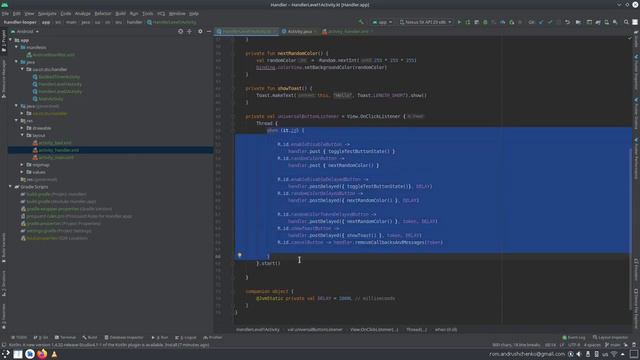Image resolution: width=640 pixels, height=360 pixels.
Task: Click the project panel locate target icon
Action: tap(180, 31)
